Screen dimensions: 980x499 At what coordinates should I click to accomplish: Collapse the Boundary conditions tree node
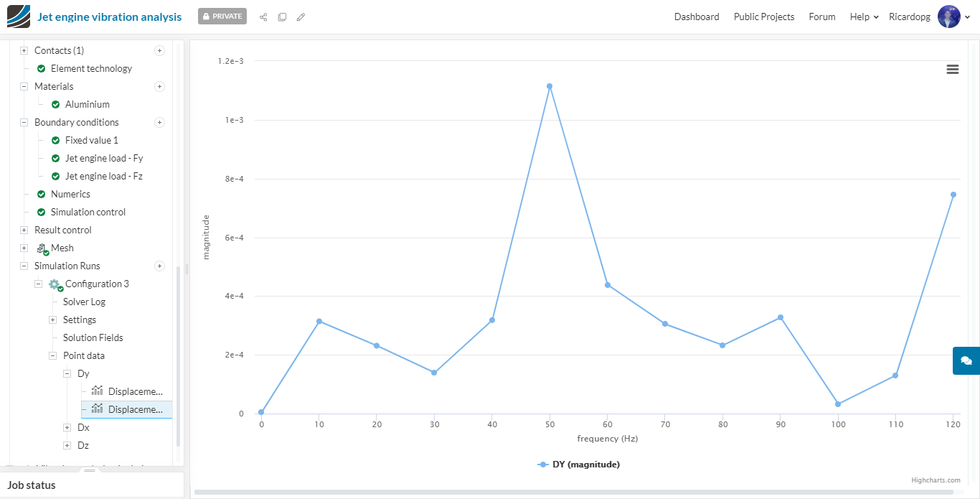pyautogui.click(x=24, y=123)
